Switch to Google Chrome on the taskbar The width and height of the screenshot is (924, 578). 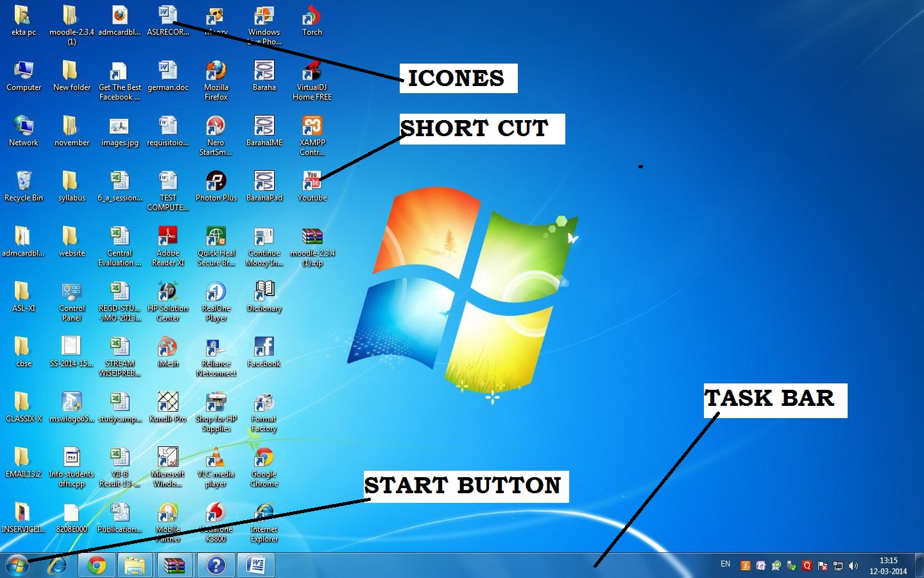pos(97,565)
